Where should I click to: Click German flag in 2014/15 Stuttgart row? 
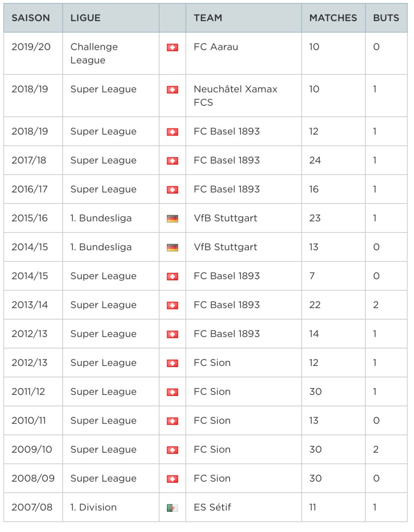172,247
